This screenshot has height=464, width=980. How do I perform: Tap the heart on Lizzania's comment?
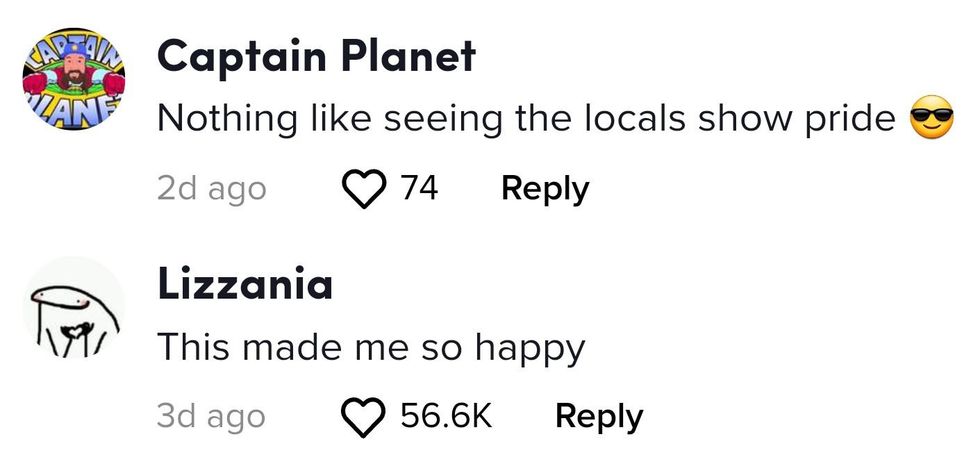tap(366, 416)
